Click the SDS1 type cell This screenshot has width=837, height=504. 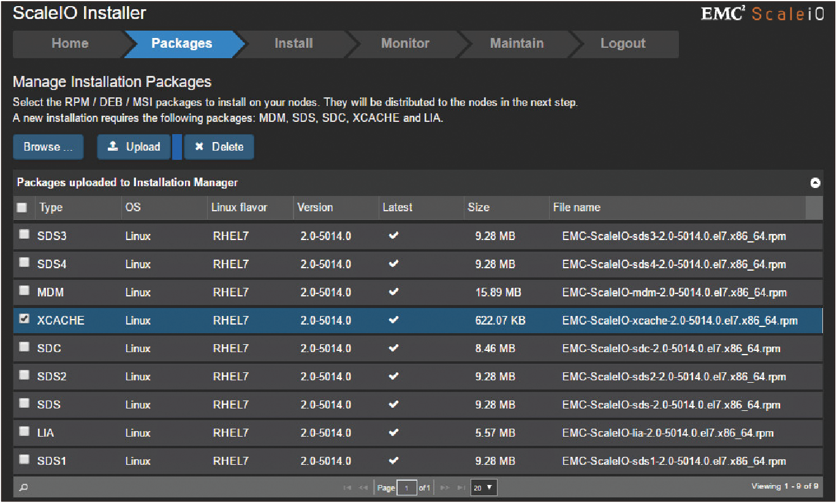tap(51, 461)
